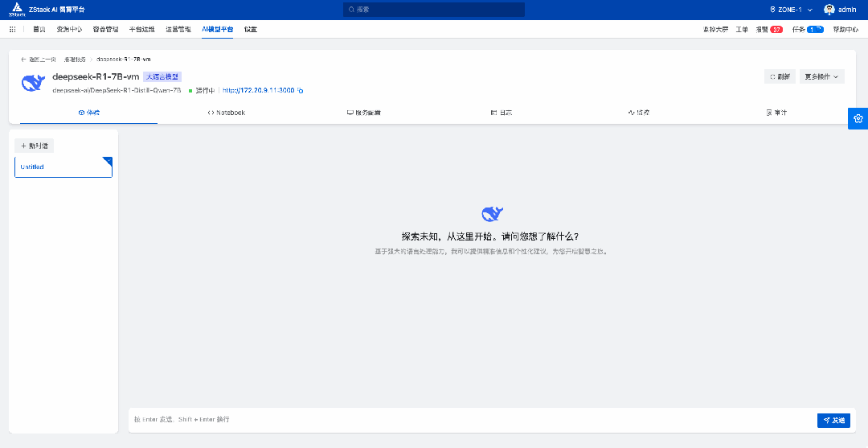The width and height of the screenshot is (868, 448).
Task: Open the 172.20.9.11:3000 service link
Action: pos(259,90)
